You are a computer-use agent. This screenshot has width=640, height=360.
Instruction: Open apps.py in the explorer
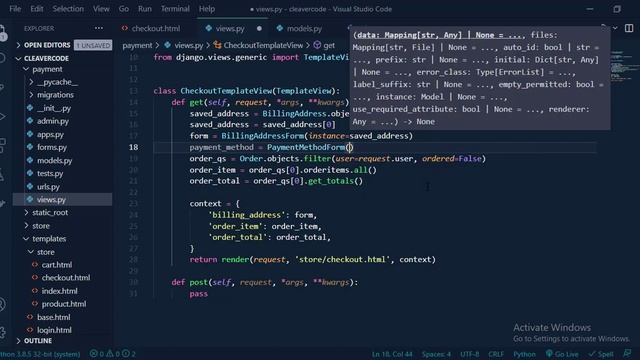[x=50, y=134]
